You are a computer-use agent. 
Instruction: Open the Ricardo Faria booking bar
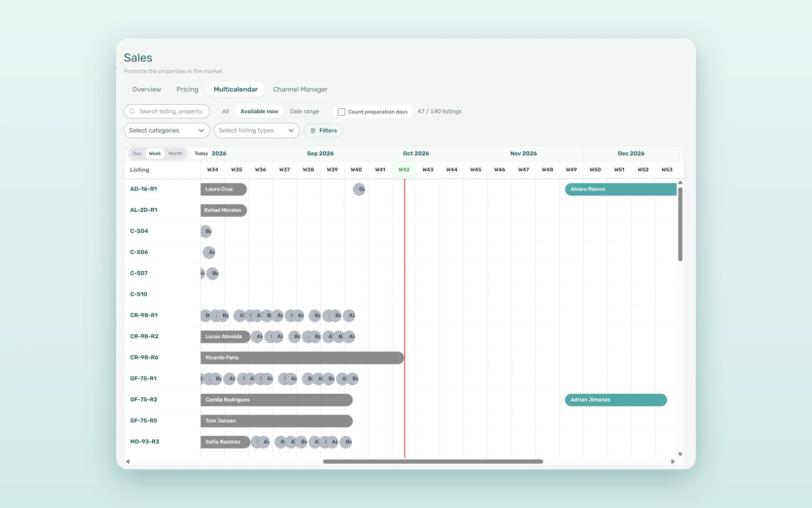click(302, 358)
